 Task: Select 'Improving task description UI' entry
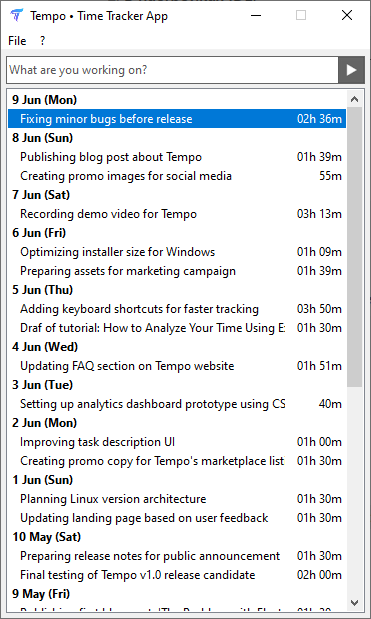point(177,442)
